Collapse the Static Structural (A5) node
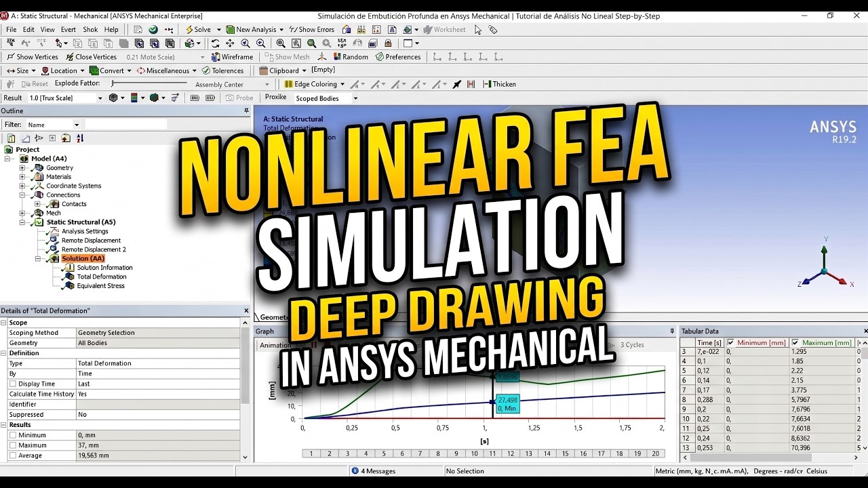 tap(22, 222)
